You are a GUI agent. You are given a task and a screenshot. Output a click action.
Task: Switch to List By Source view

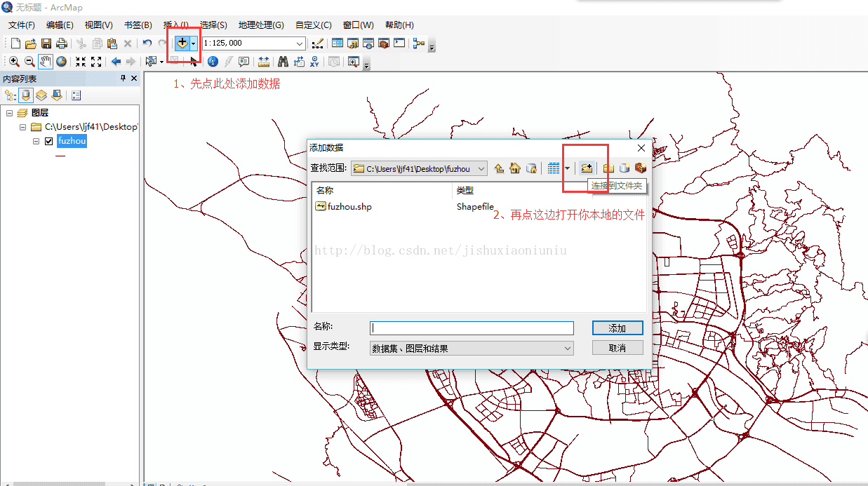25,95
